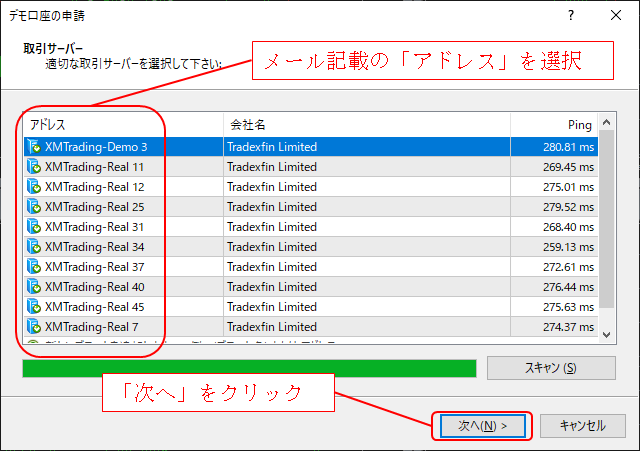
Task: Click the 276.44 ms ping value
Action: click(569, 287)
